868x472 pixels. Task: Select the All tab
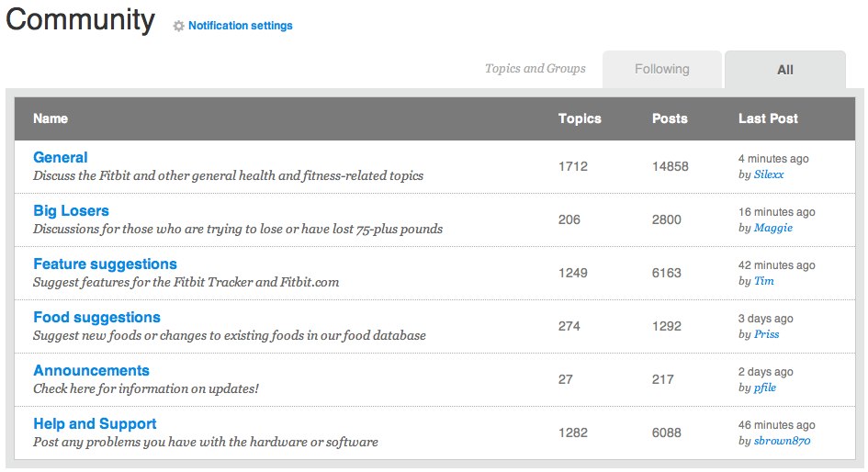785,70
